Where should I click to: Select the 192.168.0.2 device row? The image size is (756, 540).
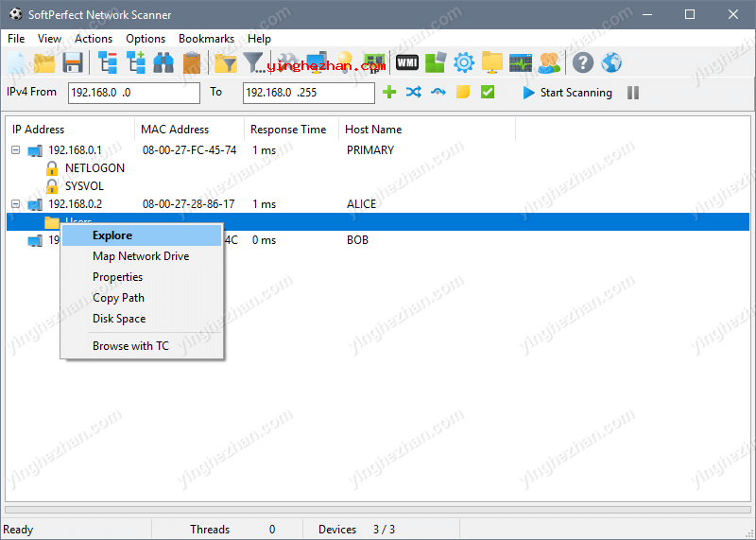(x=378, y=204)
